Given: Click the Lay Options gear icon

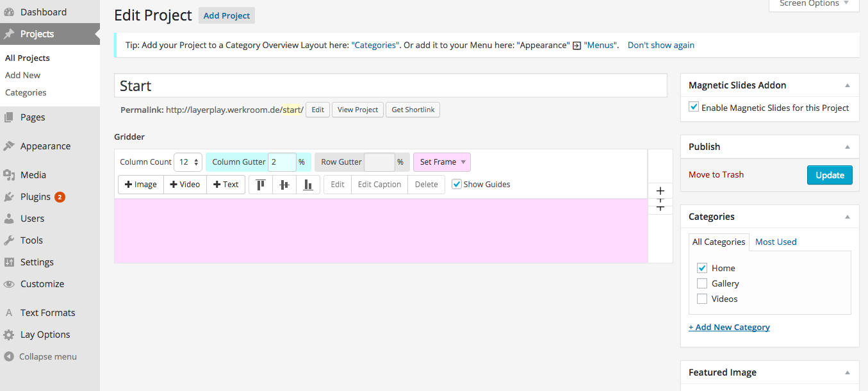Looking at the screenshot, I should point(9,335).
